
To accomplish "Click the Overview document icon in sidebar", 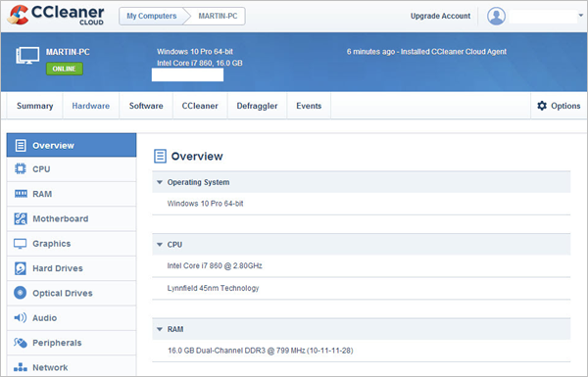I will (x=21, y=145).
